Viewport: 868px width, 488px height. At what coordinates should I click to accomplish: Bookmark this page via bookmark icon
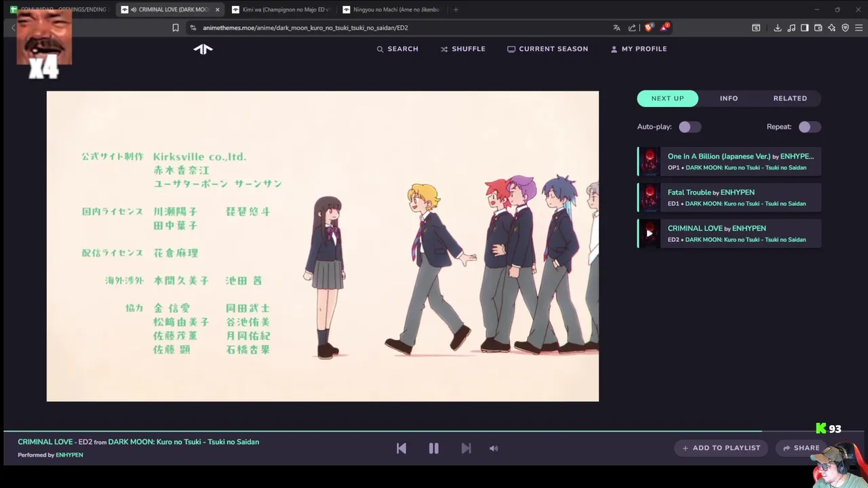click(176, 28)
